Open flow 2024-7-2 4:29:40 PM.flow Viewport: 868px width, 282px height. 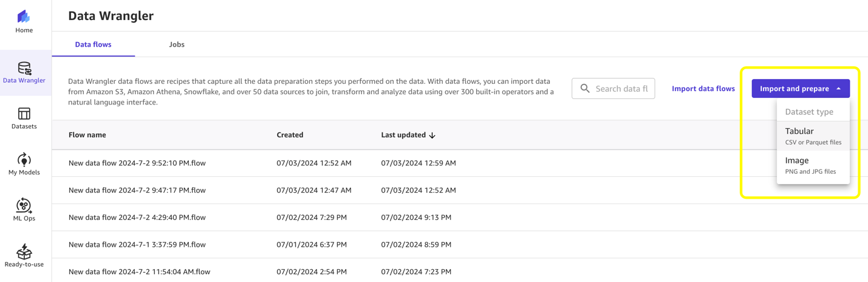pyautogui.click(x=137, y=217)
